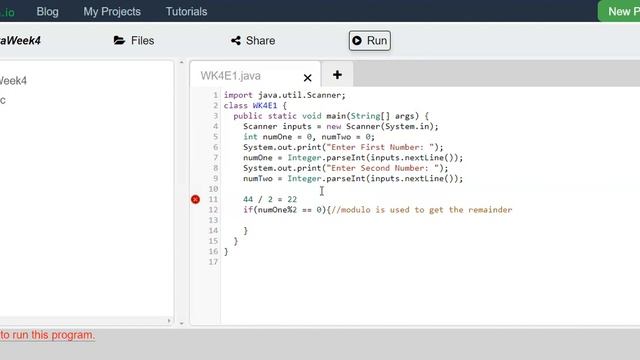
Task: Click the class WK4E1 declaration line
Action: point(255,106)
